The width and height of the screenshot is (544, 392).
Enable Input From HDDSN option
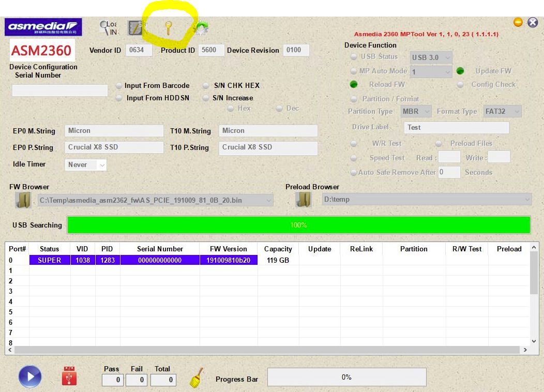[119, 98]
